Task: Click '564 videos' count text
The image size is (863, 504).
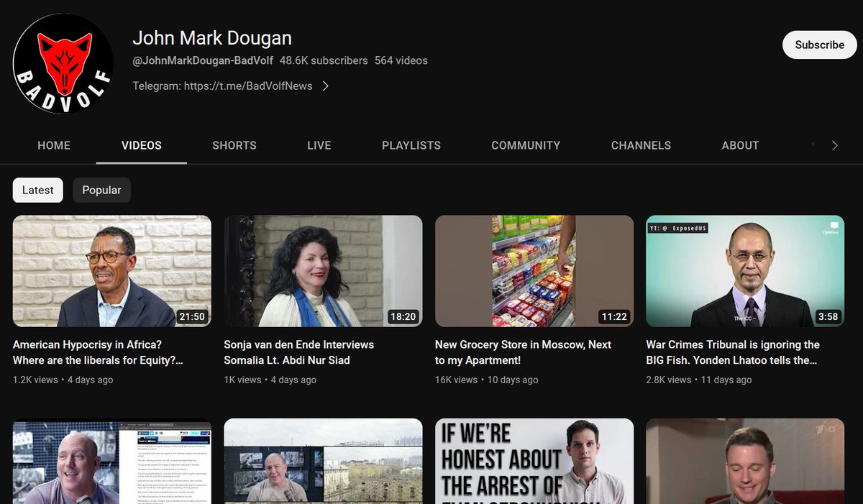Action: point(401,60)
